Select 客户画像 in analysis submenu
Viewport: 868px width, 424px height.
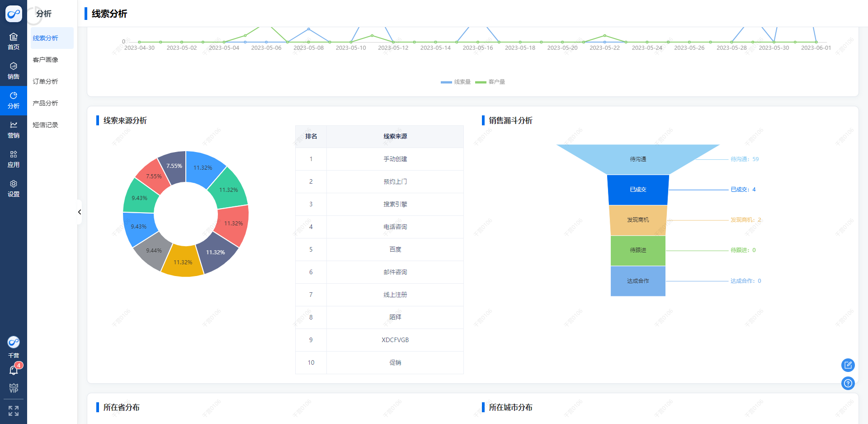(46, 60)
